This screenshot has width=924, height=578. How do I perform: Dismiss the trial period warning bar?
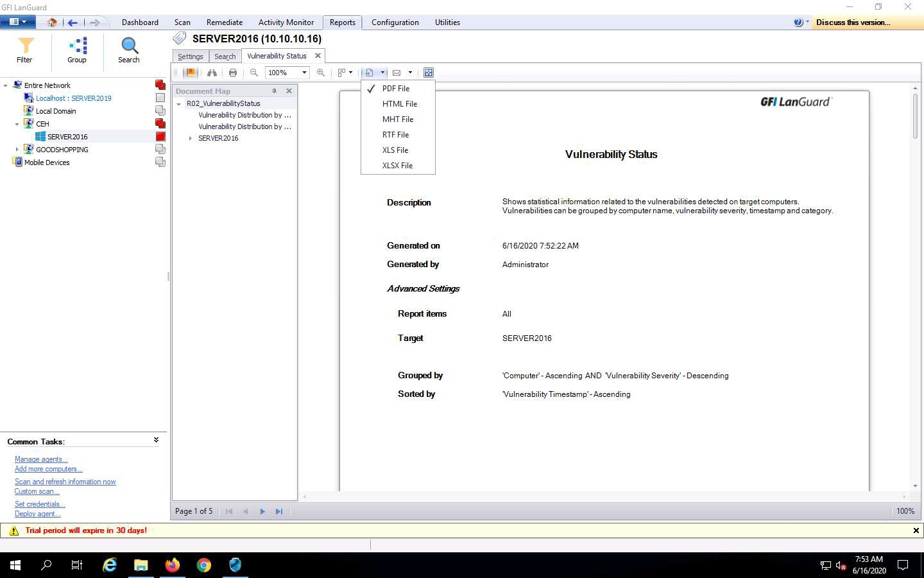click(916, 530)
